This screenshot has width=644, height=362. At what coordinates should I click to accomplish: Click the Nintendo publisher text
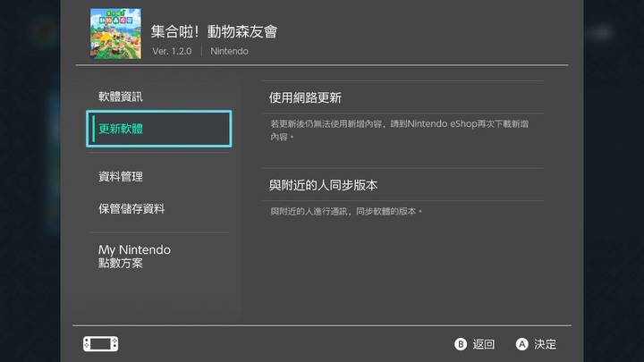(229, 51)
